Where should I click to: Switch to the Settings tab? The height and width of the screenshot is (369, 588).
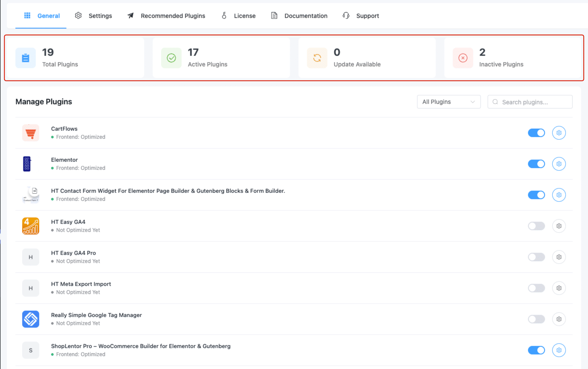pyautogui.click(x=94, y=16)
